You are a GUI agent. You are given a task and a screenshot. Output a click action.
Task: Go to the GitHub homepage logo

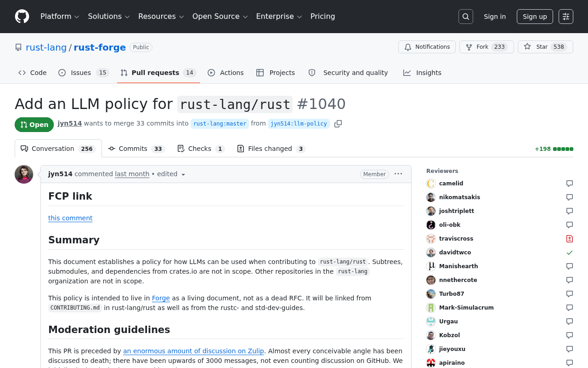click(x=22, y=17)
